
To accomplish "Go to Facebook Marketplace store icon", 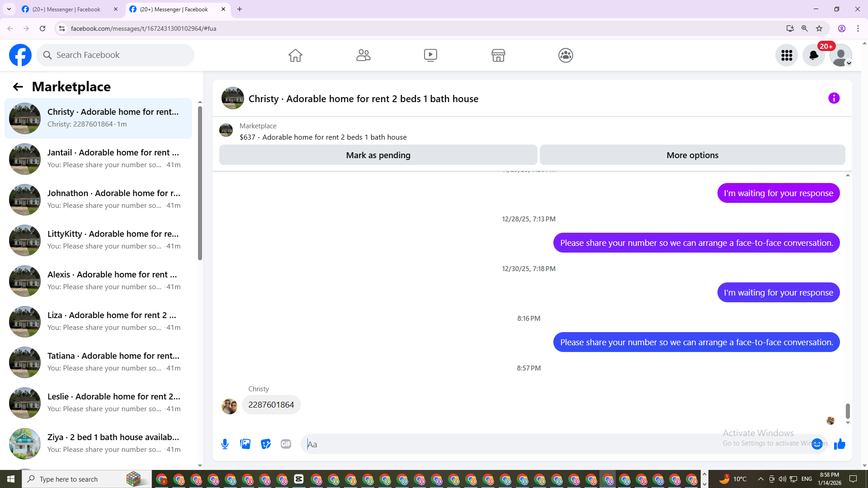I will point(498,55).
